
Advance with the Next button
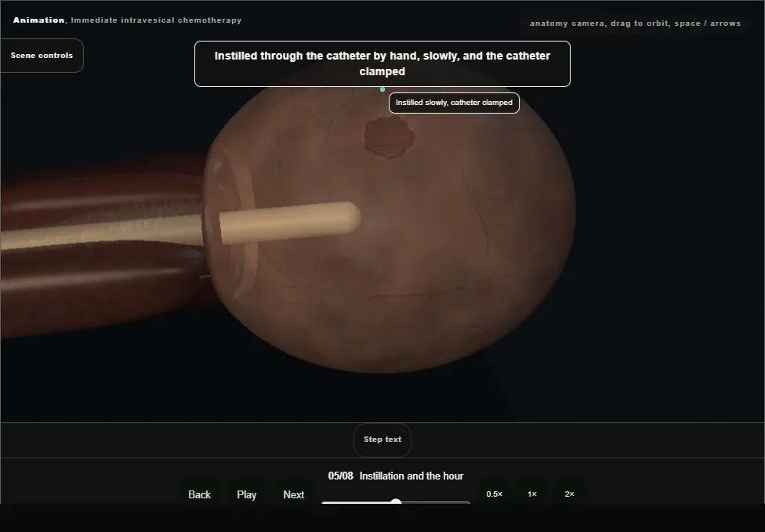(293, 494)
